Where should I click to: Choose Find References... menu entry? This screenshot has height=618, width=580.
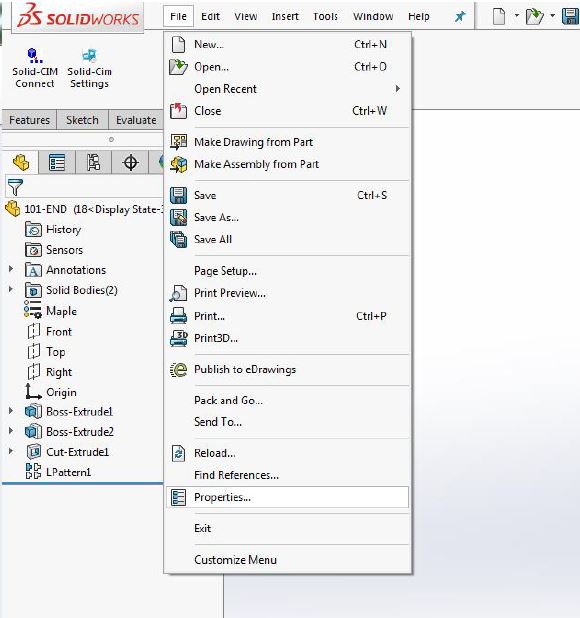tap(288, 475)
